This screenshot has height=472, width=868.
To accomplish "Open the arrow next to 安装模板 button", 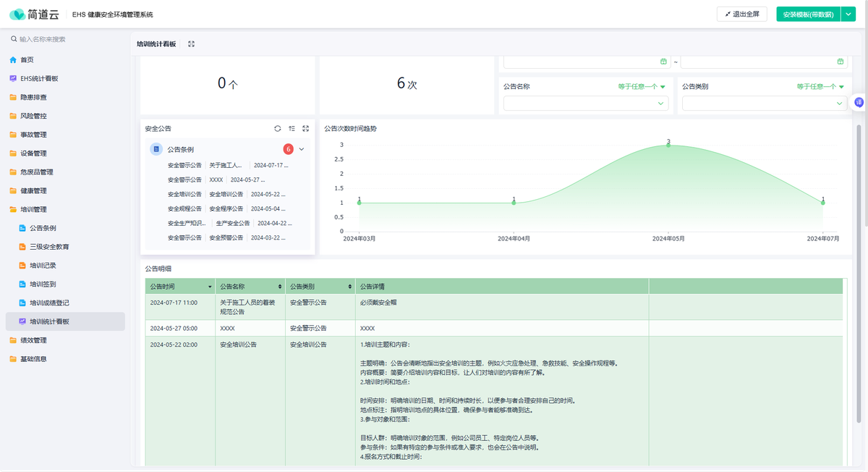I will pyautogui.click(x=848, y=14).
